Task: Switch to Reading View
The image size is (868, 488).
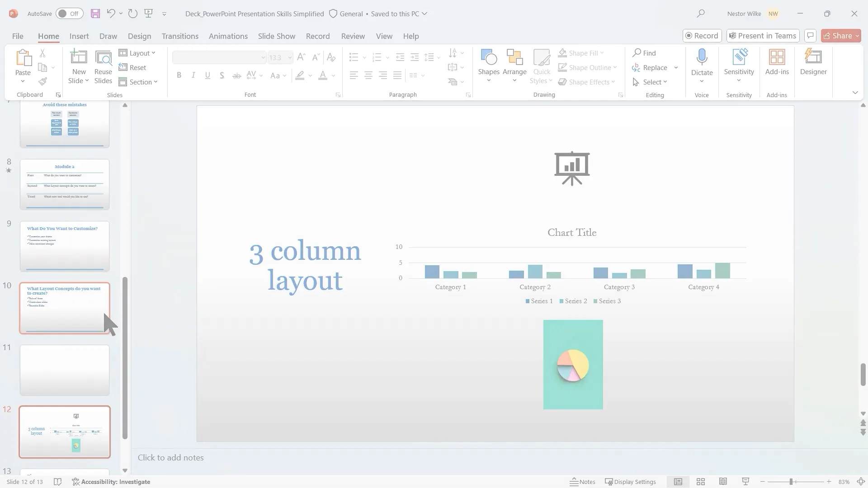Action: click(x=723, y=482)
